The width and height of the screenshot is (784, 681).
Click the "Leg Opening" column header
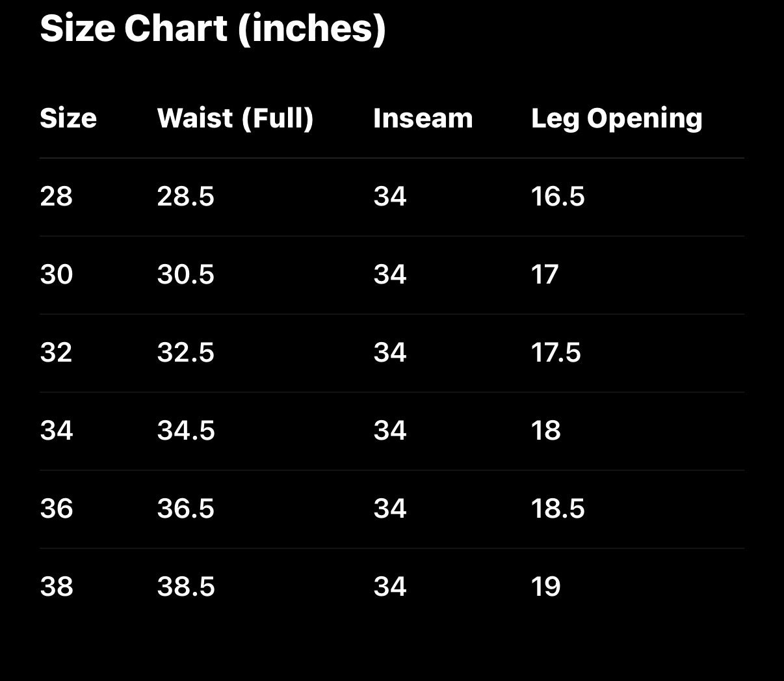[x=616, y=118]
